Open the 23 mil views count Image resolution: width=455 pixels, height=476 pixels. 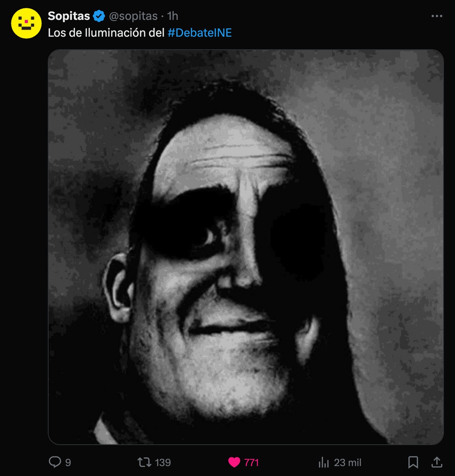(x=348, y=463)
